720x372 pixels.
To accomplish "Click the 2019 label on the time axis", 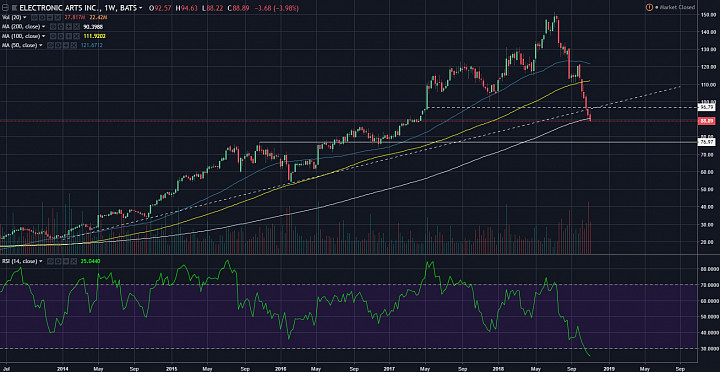I will (608, 368).
